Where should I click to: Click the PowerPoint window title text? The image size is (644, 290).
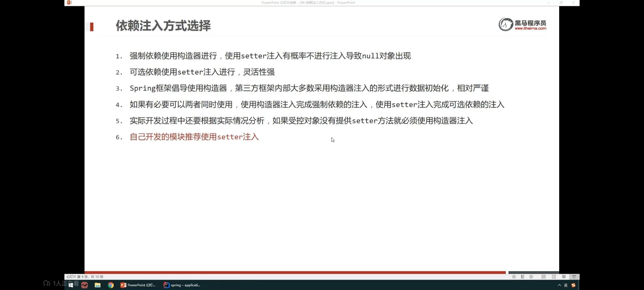click(308, 3)
